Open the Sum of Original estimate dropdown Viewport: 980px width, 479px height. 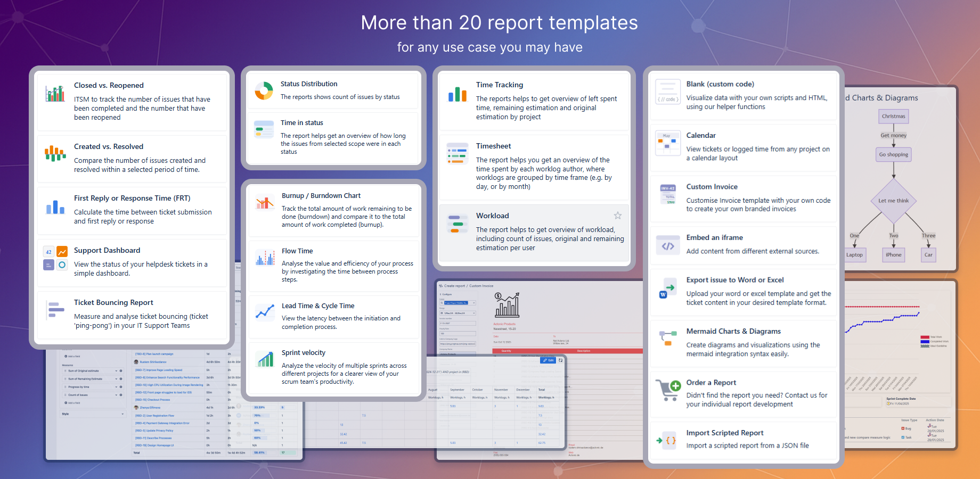(117, 371)
